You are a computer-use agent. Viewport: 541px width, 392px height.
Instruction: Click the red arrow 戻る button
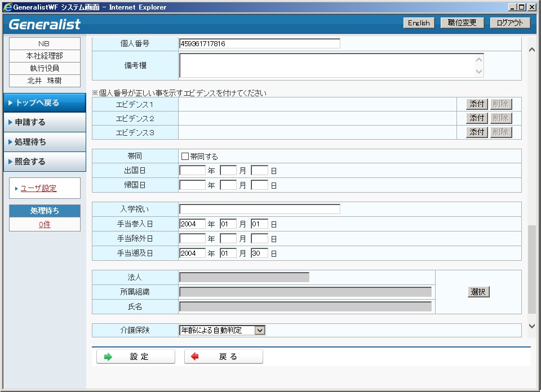click(x=223, y=357)
